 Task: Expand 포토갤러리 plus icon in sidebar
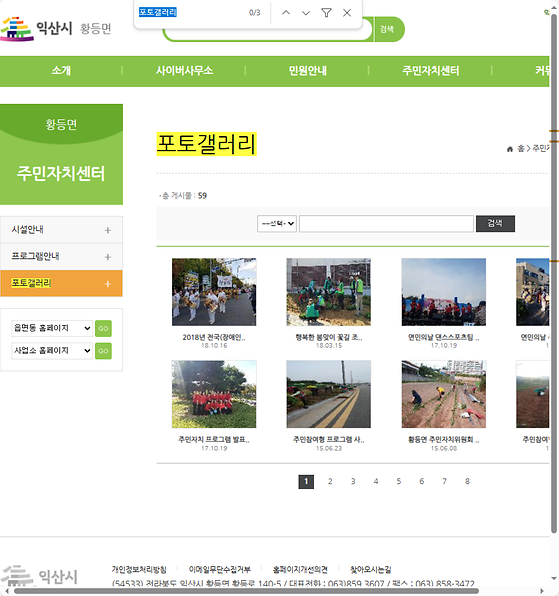click(x=108, y=284)
